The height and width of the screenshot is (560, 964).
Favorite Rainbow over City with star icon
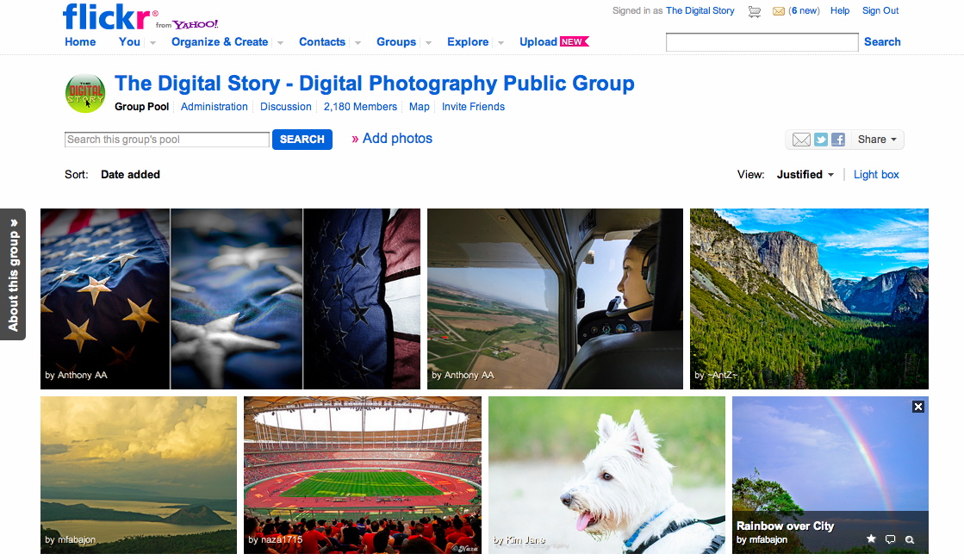tap(871, 539)
